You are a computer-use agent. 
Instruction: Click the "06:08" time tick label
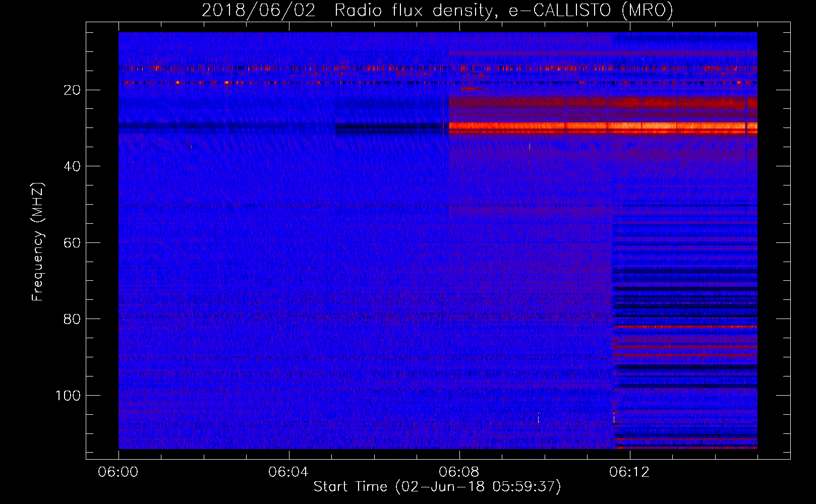(x=459, y=472)
